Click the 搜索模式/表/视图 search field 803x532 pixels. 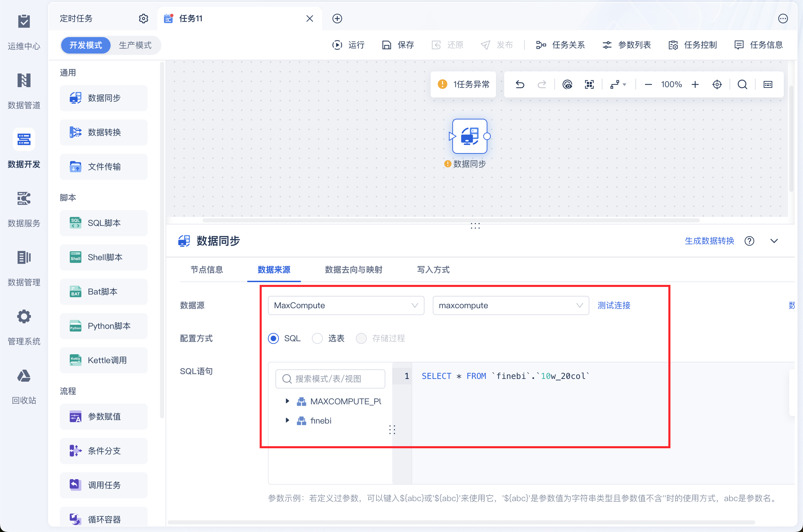330,379
